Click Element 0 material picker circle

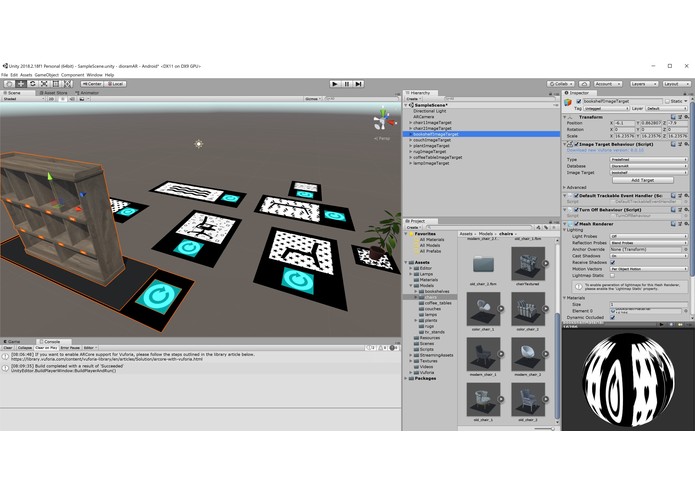click(686, 311)
